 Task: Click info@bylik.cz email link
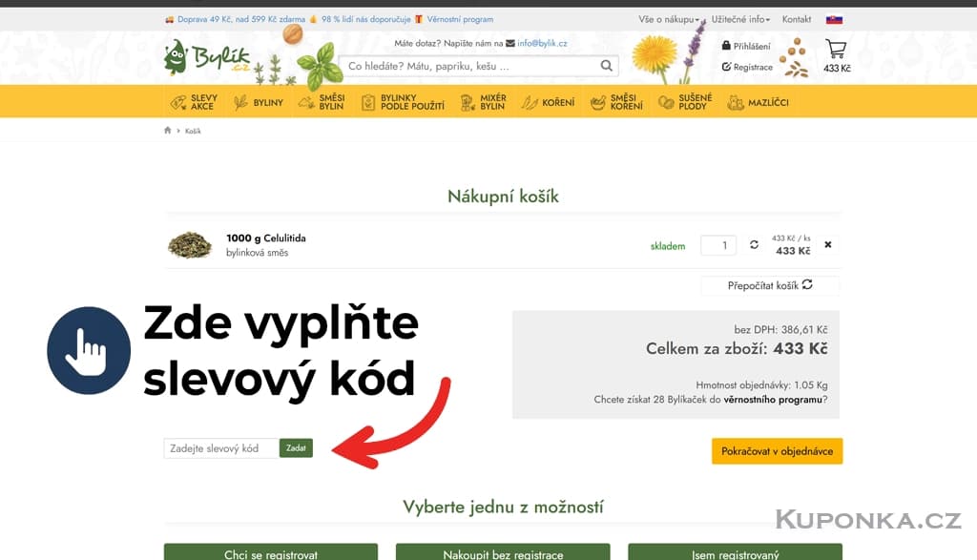click(542, 43)
